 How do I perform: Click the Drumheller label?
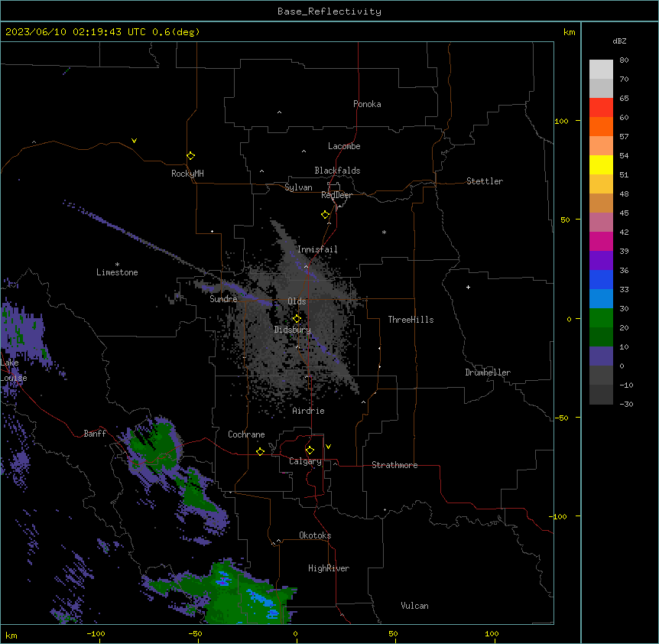point(488,372)
